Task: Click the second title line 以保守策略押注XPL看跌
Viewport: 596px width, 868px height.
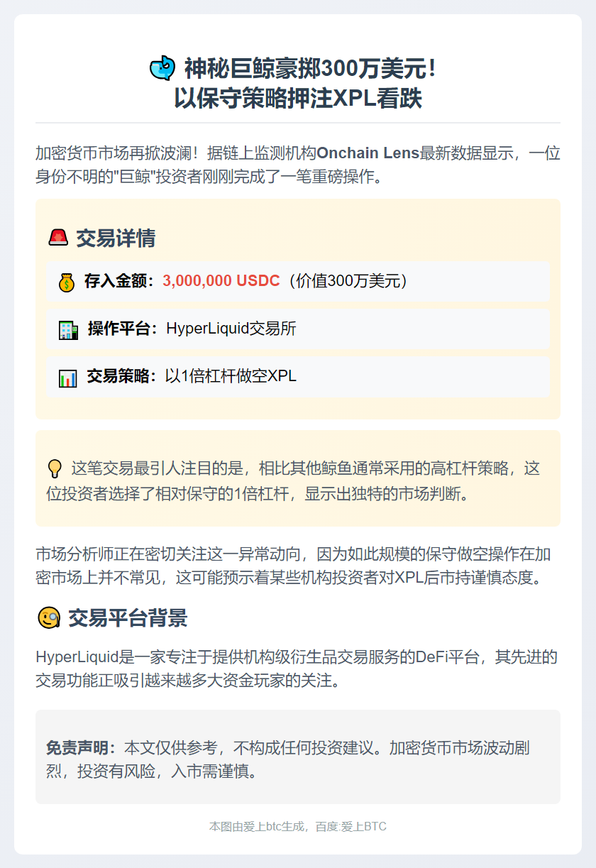Action: [298, 99]
